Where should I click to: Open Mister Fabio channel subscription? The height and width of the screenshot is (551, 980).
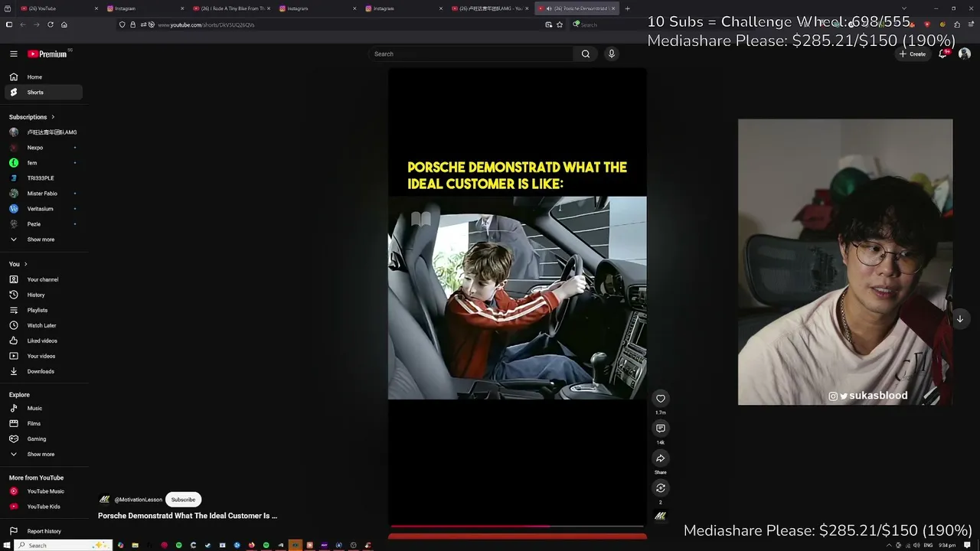tap(43, 194)
